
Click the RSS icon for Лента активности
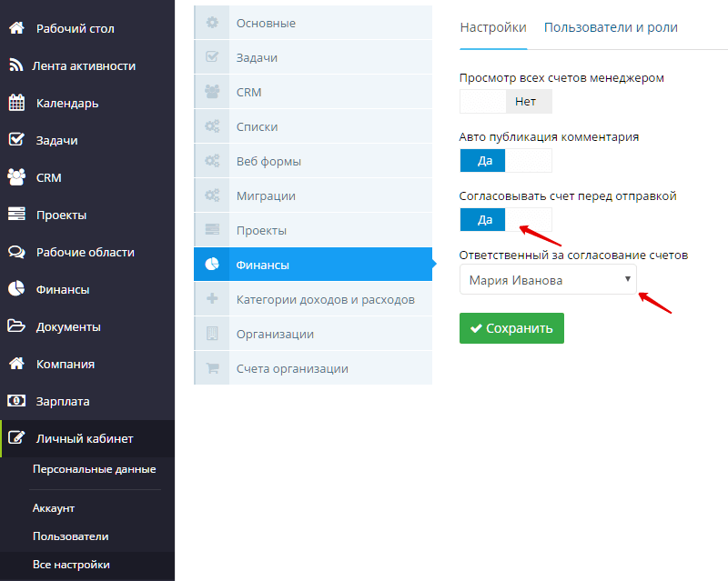(x=15, y=65)
